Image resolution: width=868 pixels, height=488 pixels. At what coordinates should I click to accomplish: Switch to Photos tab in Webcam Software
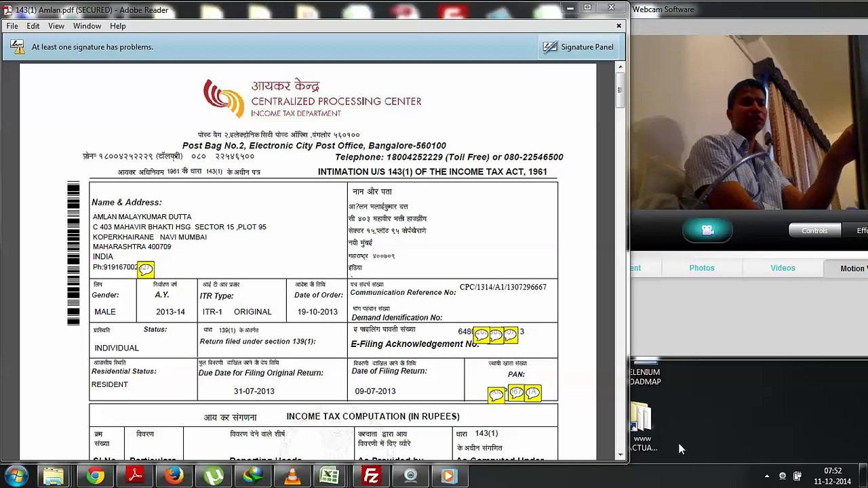(x=702, y=268)
